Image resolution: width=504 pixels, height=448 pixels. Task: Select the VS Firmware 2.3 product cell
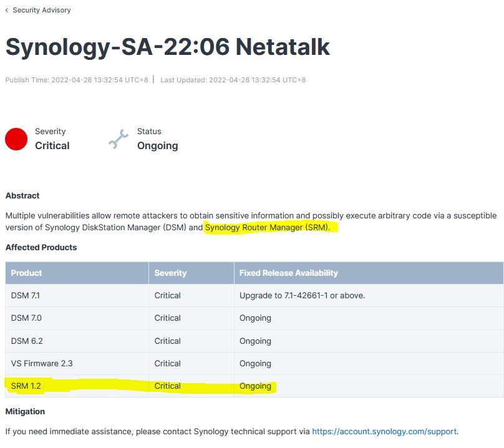tap(42, 363)
